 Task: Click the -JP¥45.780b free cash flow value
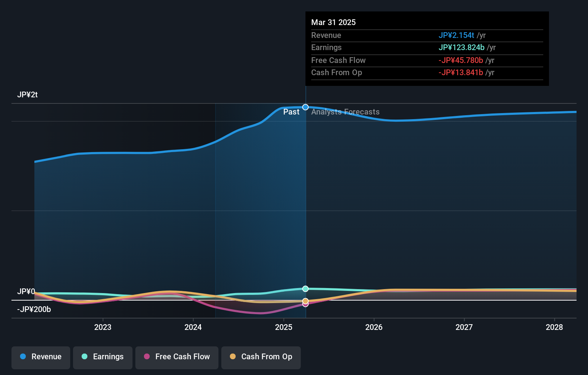click(x=461, y=60)
